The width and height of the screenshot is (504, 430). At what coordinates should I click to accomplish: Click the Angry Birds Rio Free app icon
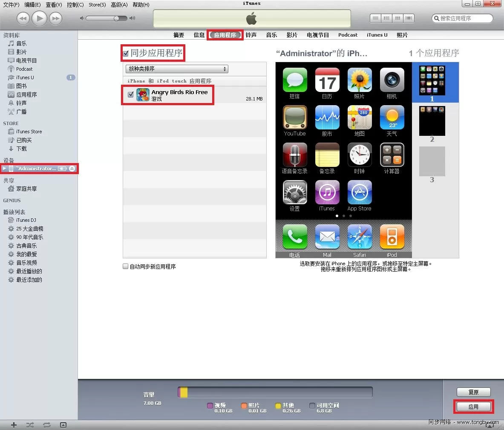point(143,95)
